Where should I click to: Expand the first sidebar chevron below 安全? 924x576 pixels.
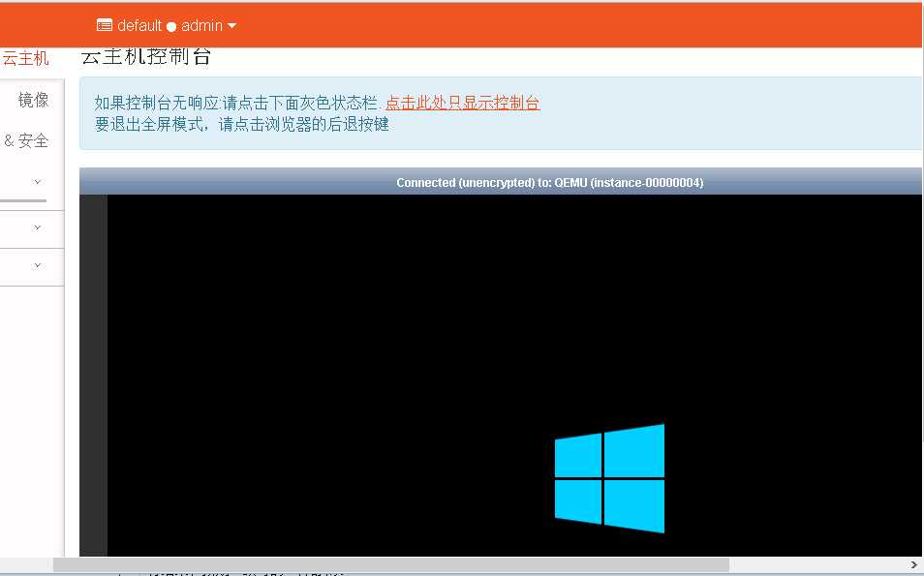coord(37,181)
